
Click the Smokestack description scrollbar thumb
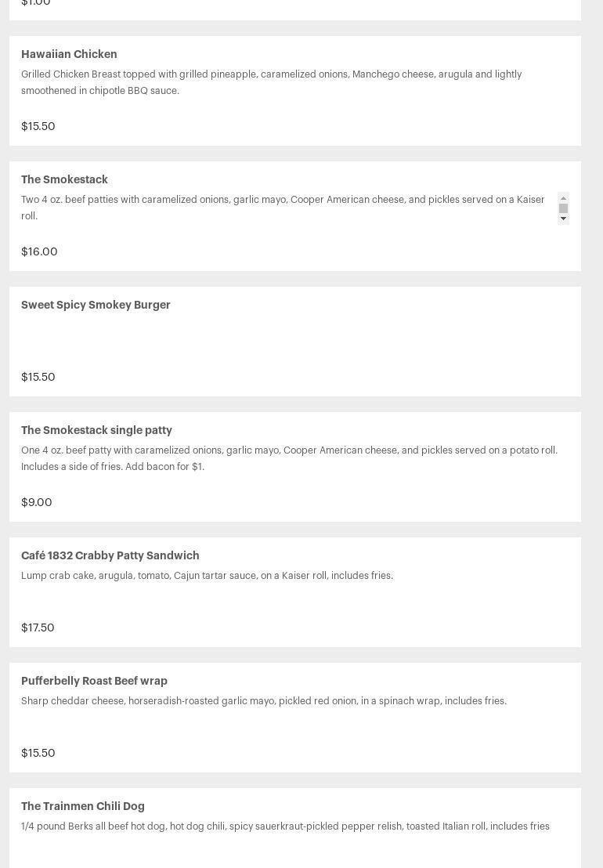click(x=563, y=208)
